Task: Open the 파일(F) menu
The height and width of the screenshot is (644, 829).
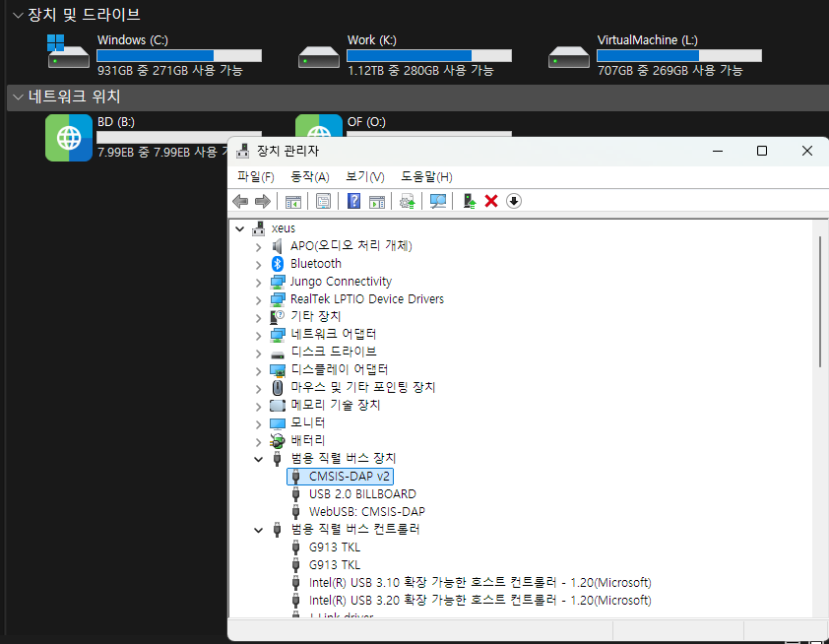Action: tap(255, 176)
